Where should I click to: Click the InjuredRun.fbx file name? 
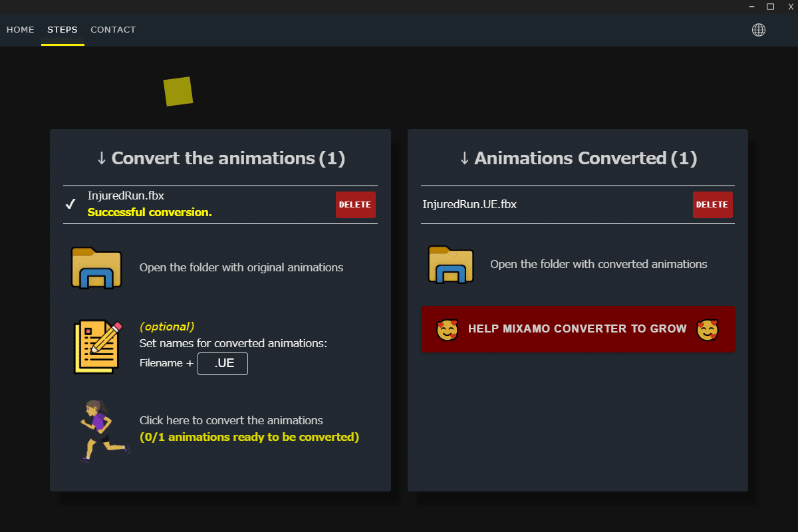click(126, 196)
